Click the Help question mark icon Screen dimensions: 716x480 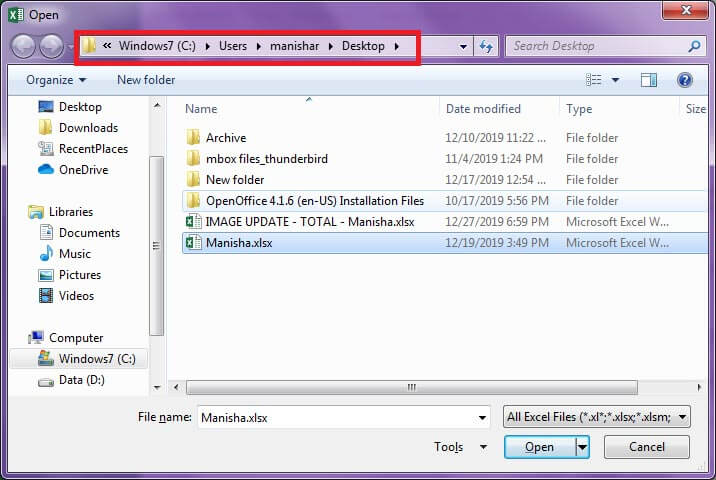click(x=685, y=80)
